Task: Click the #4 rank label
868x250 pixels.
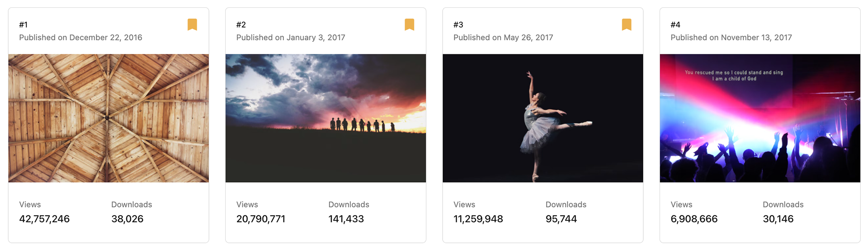Action: (675, 25)
